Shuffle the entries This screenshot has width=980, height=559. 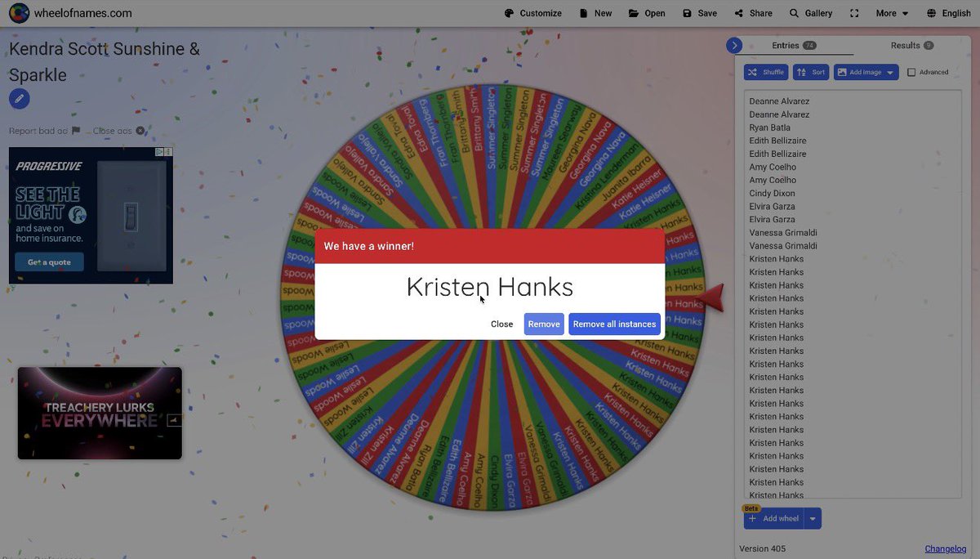(766, 72)
